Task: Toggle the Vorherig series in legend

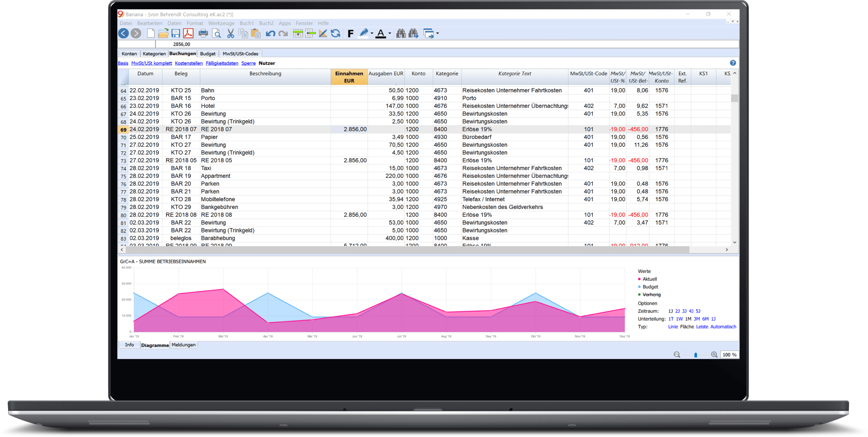Action: point(651,294)
